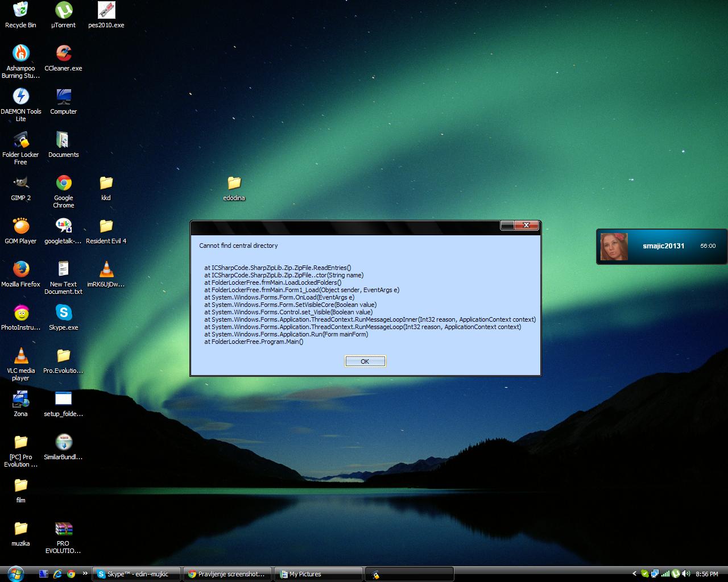Close the error dialog with the X button
Image resolution: width=728 pixels, height=582 pixels.
526,225
